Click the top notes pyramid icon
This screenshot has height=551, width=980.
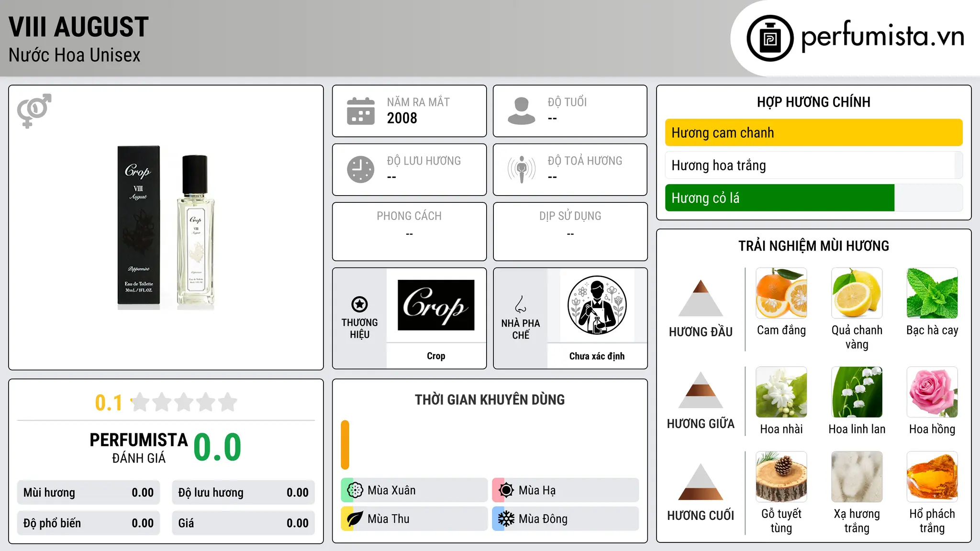click(x=701, y=298)
